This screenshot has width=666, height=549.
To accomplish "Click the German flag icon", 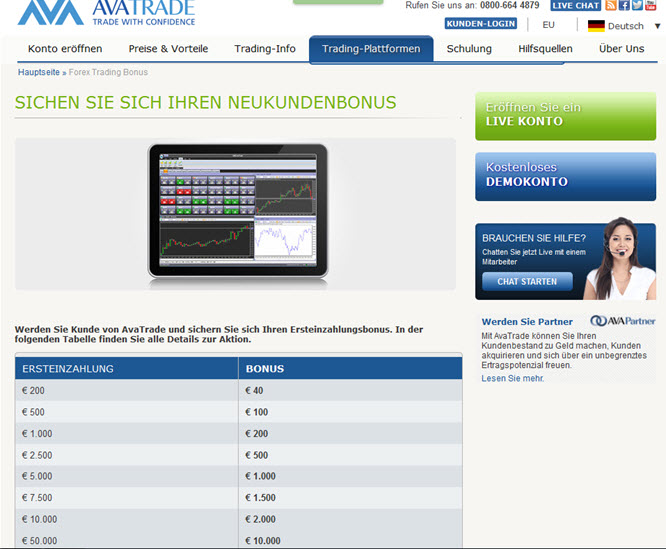I will pyautogui.click(x=596, y=26).
